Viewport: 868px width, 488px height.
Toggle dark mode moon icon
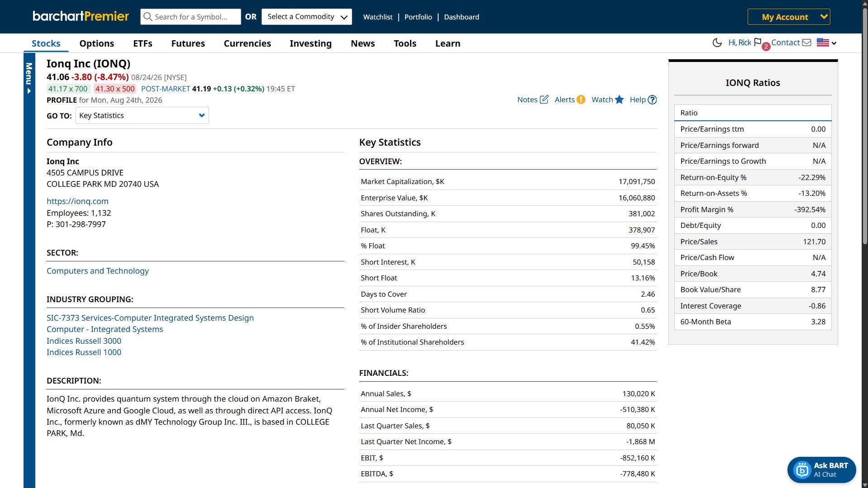click(x=717, y=43)
